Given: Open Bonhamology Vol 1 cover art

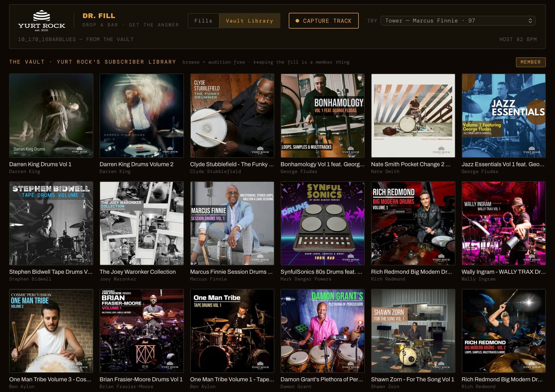Looking at the screenshot, I should click(323, 116).
